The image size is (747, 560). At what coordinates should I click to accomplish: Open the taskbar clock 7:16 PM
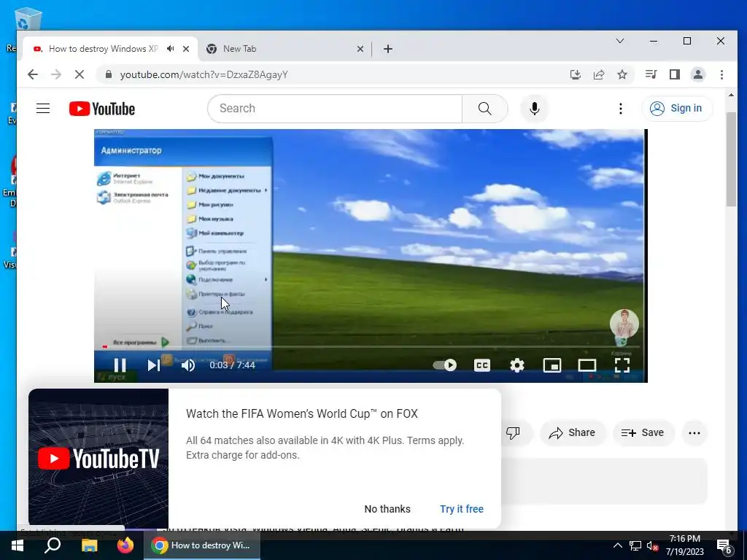[x=684, y=545]
